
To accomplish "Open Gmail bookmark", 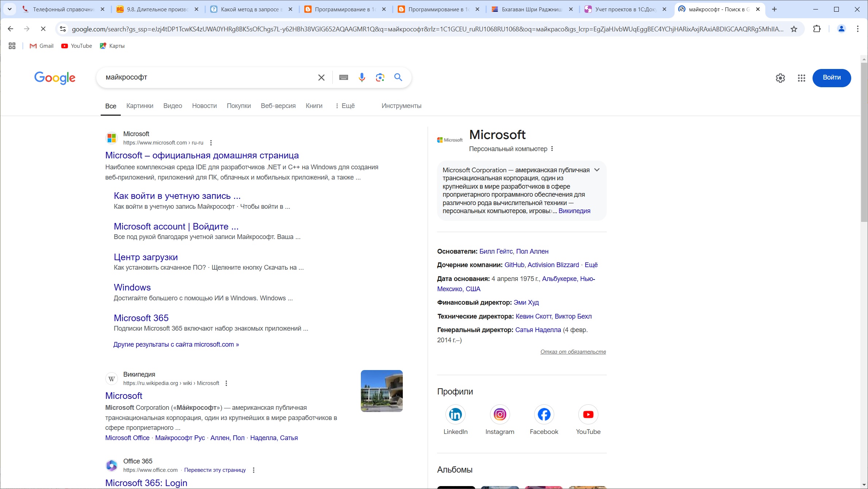I will 42,46.
